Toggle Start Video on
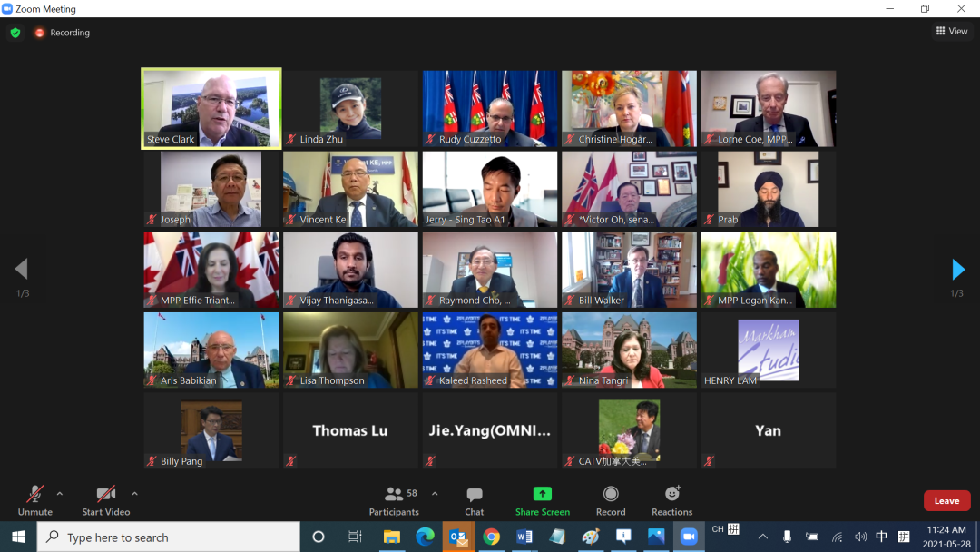This screenshot has width=980, height=552. coord(106,499)
